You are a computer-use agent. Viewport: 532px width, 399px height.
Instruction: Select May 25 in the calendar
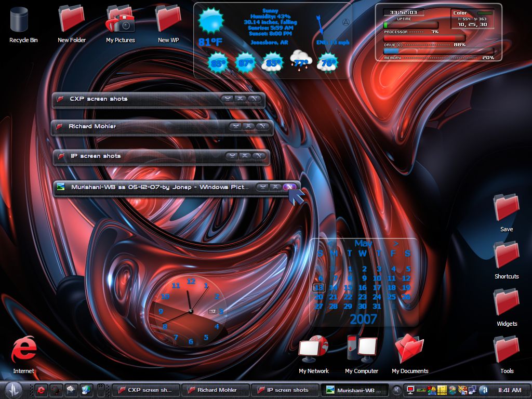click(392, 297)
